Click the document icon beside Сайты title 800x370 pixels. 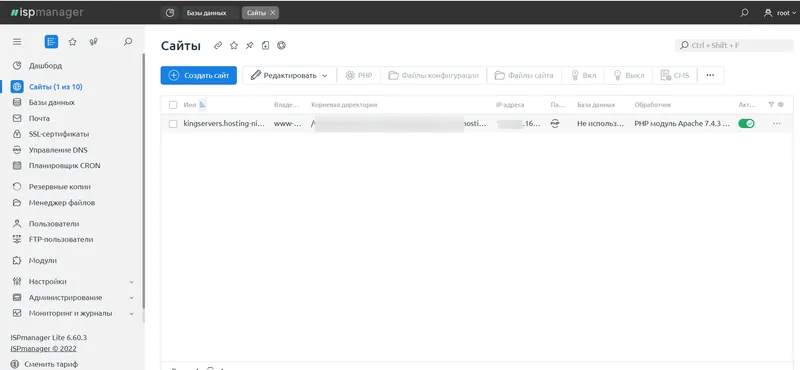pyautogui.click(x=265, y=45)
